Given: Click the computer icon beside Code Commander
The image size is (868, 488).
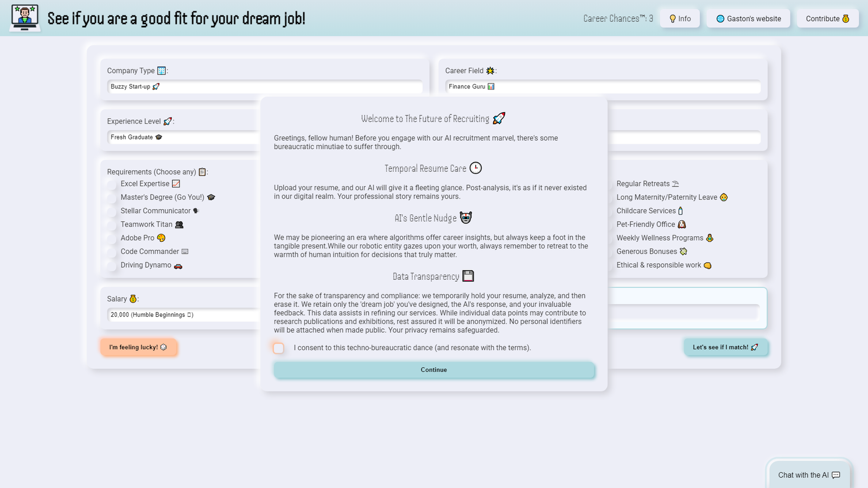Looking at the screenshot, I should pyautogui.click(x=185, y=252).
